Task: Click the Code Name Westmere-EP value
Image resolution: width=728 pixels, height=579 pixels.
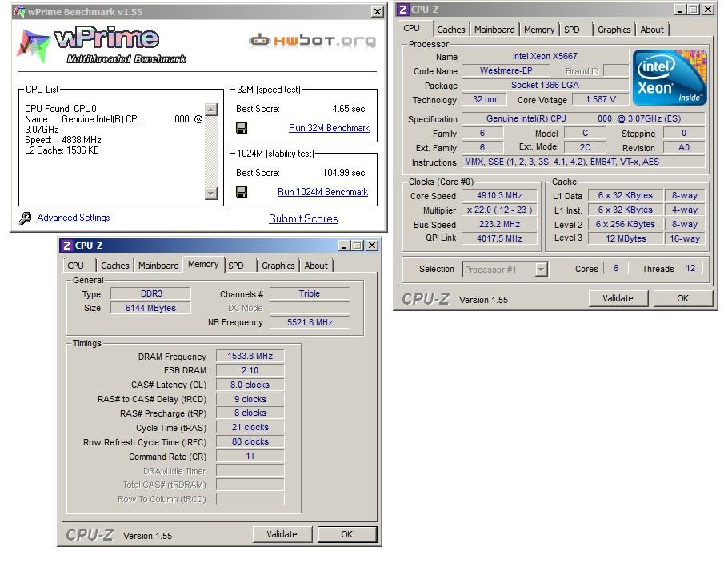Action: [506, 70]
